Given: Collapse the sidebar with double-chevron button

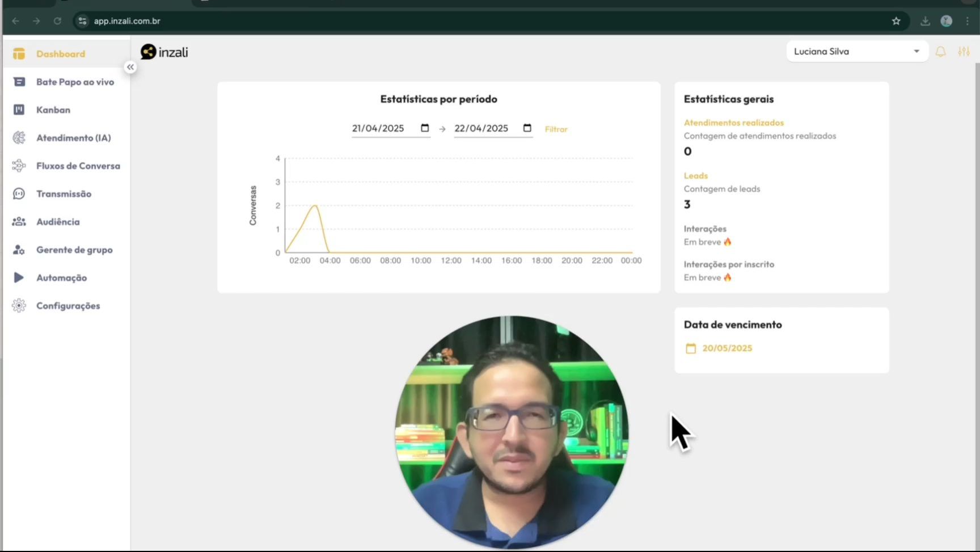Looking at the screenshot, I should (130, 67).
